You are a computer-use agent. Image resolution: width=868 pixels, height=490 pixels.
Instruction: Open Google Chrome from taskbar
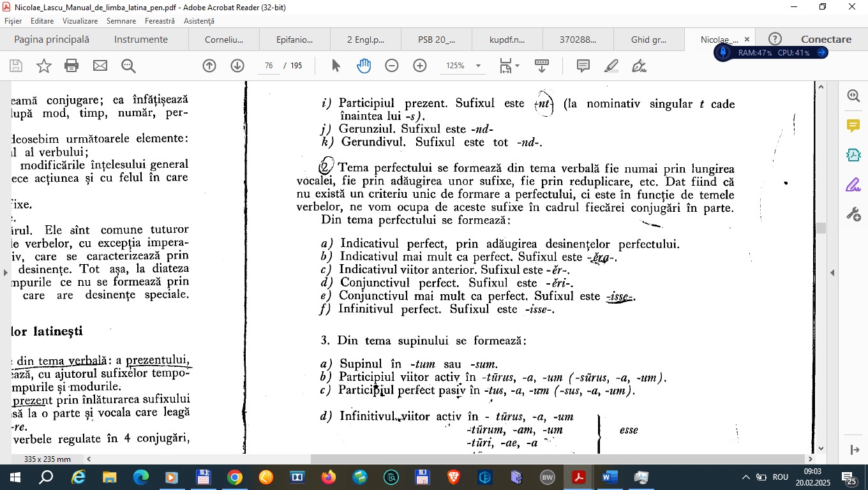click(235, 477)
